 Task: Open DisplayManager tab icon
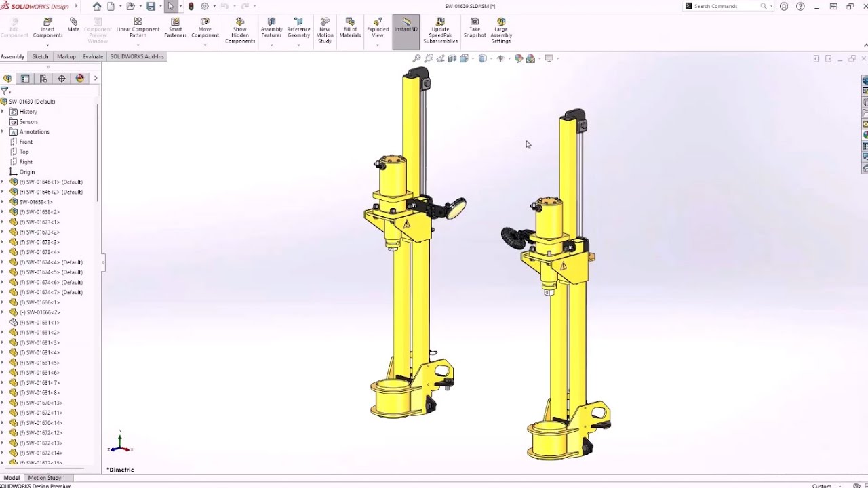[80, 79]
